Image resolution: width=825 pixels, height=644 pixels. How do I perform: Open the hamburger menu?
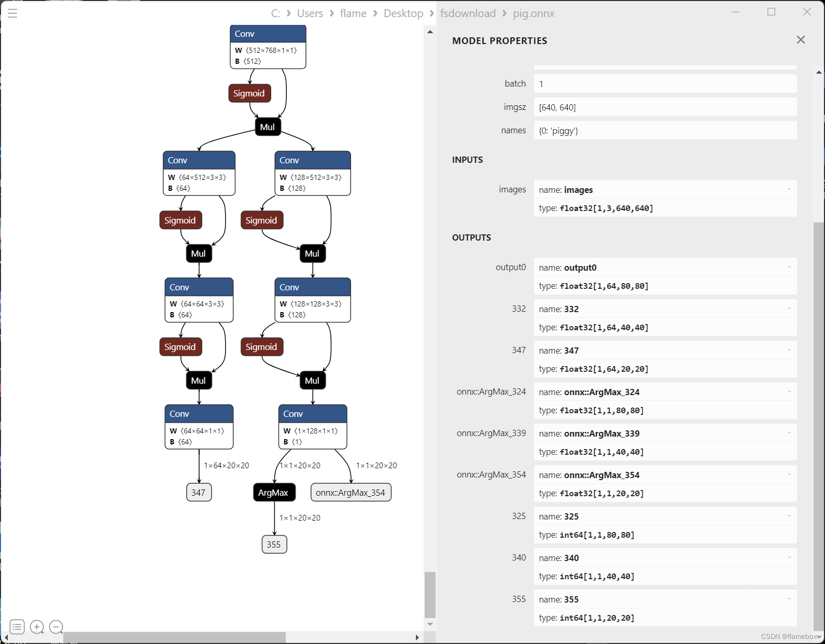12,13
